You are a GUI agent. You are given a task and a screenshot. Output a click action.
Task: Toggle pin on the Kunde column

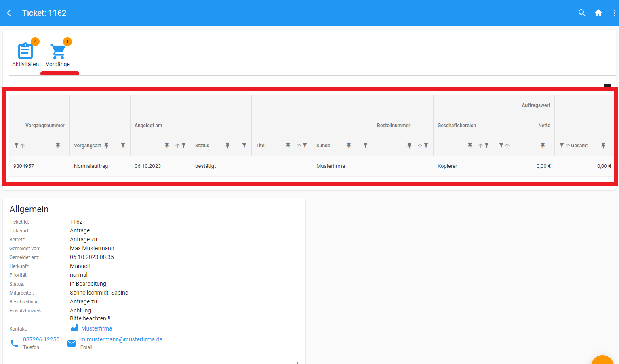[x=349, y=145]
